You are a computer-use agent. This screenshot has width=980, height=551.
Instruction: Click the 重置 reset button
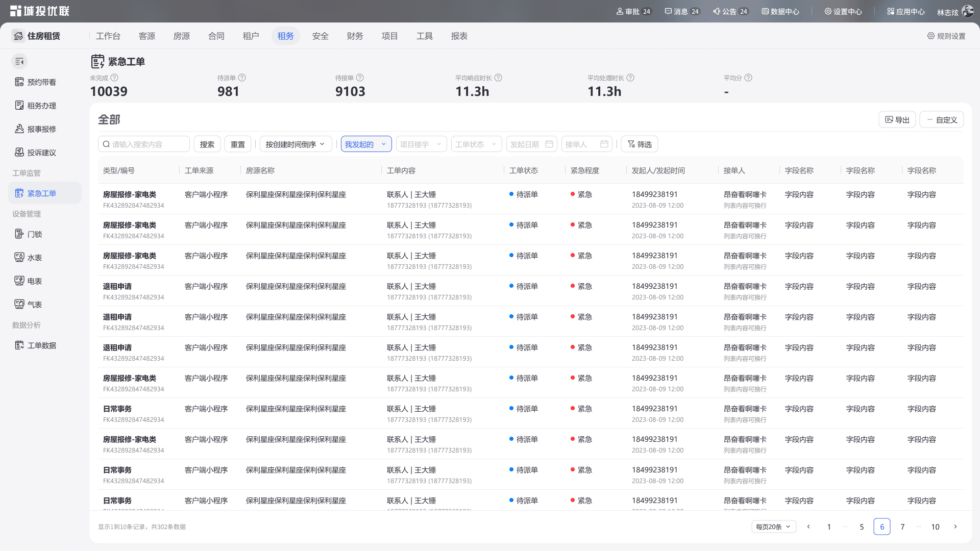coord(238,144)
